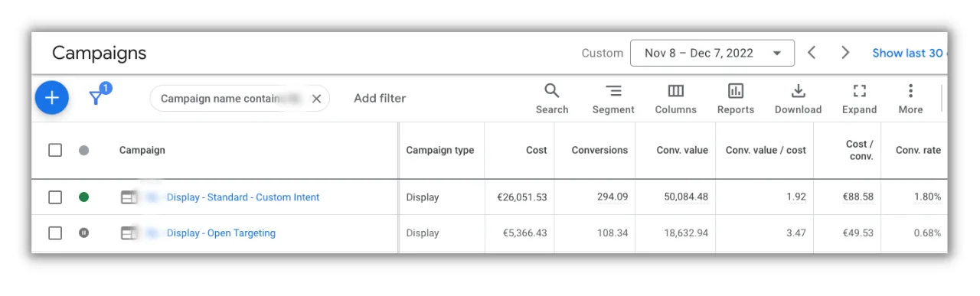Remove the Campaign name contains filter

(x=315, y=99)
